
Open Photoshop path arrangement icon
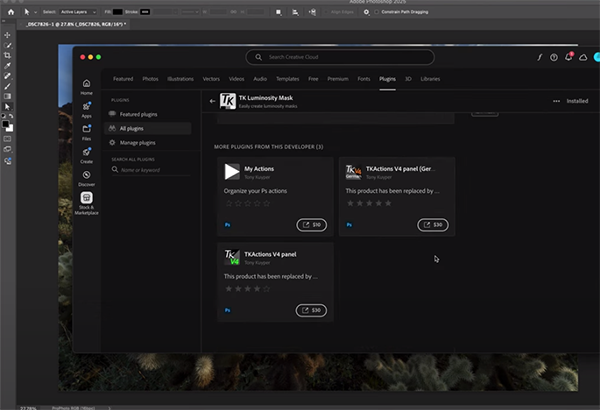coord(312,12)
